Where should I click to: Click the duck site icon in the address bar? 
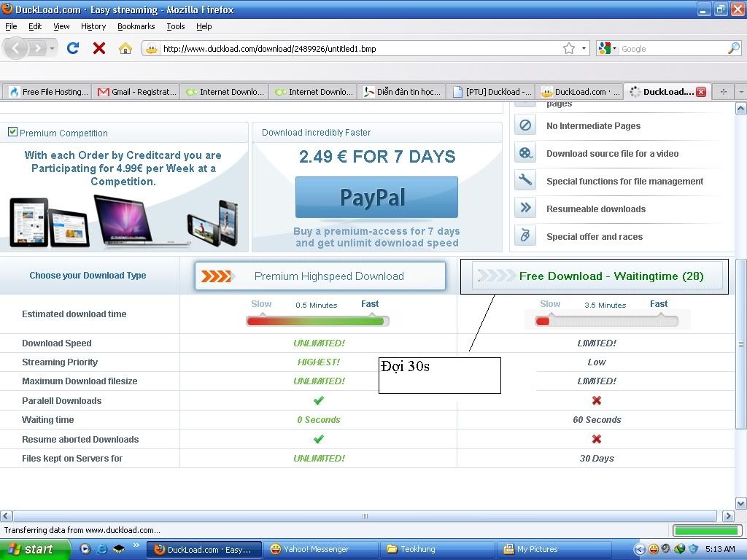tap(152, 49)
